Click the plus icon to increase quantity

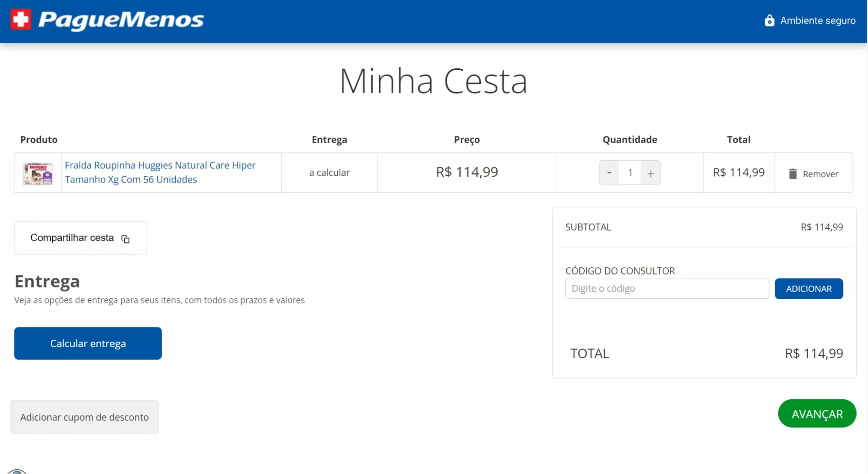pyautogui.click(x=650, y=172)
